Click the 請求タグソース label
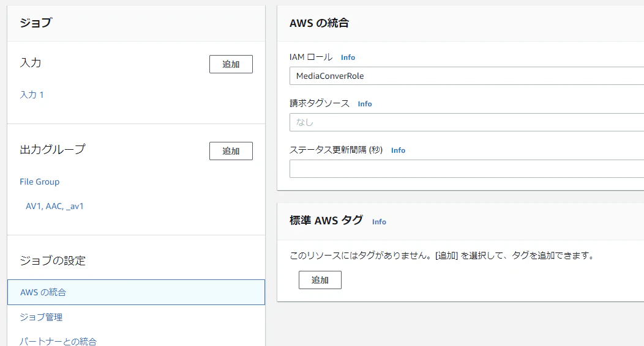 point(320,103)
